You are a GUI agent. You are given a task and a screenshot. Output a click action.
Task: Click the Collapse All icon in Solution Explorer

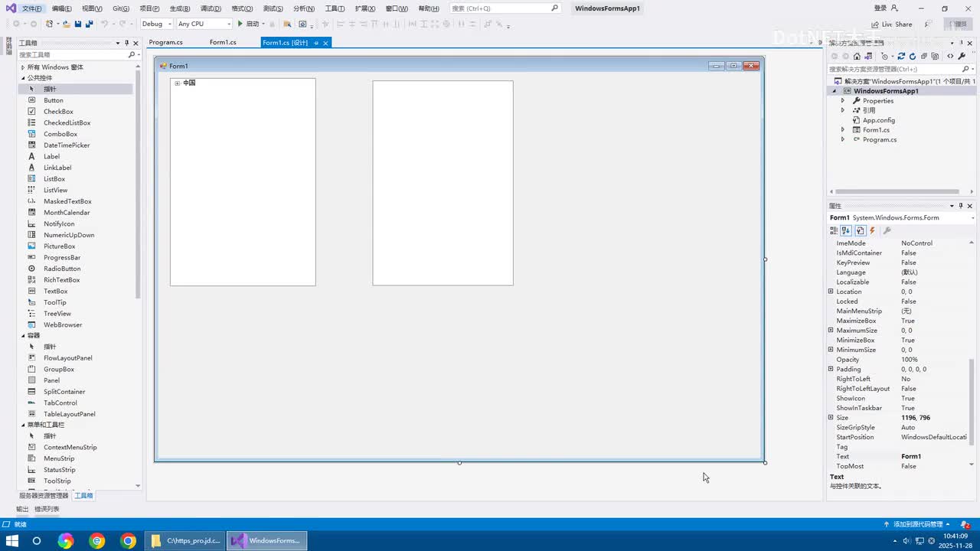click(x=923, y=56)
